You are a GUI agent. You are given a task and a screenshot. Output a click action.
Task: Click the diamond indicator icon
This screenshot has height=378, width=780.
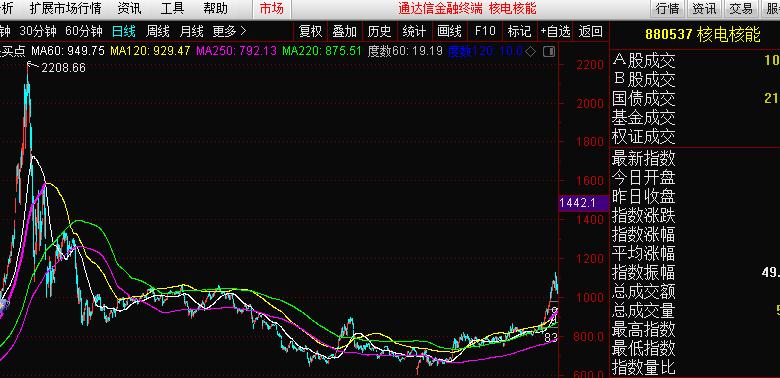pos(531,51)
